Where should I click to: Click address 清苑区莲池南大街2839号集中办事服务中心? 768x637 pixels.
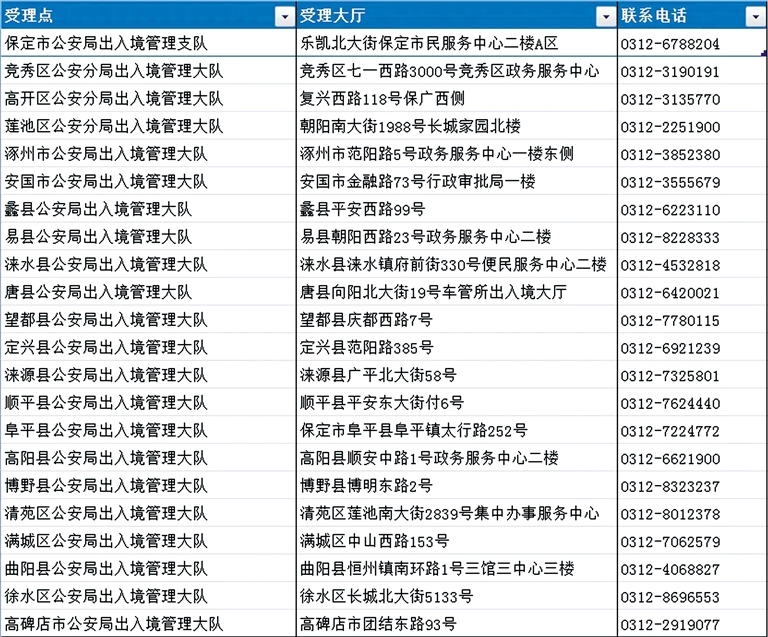pos(450,514)
